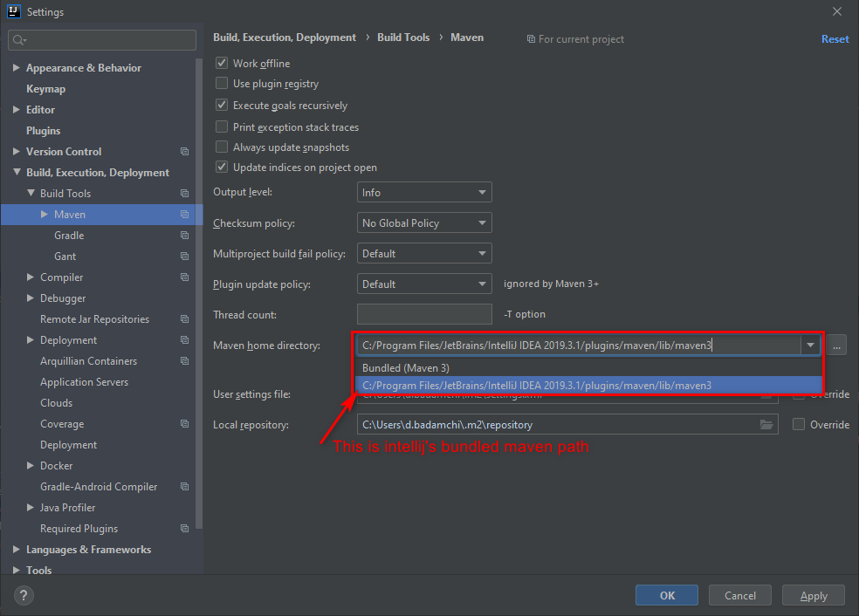
Task: Click Build, Execution, Deployment breadcrumb
Action: point(285,38)
